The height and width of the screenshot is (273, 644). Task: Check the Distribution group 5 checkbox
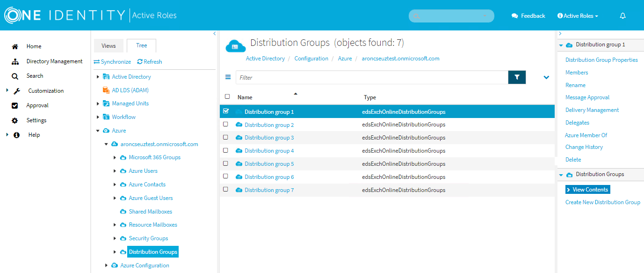(226, 163)
